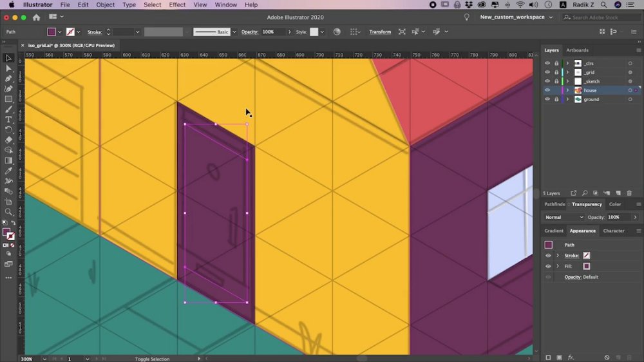Switch to Artboards tab
644x362 pixels.
coord(577,50)
